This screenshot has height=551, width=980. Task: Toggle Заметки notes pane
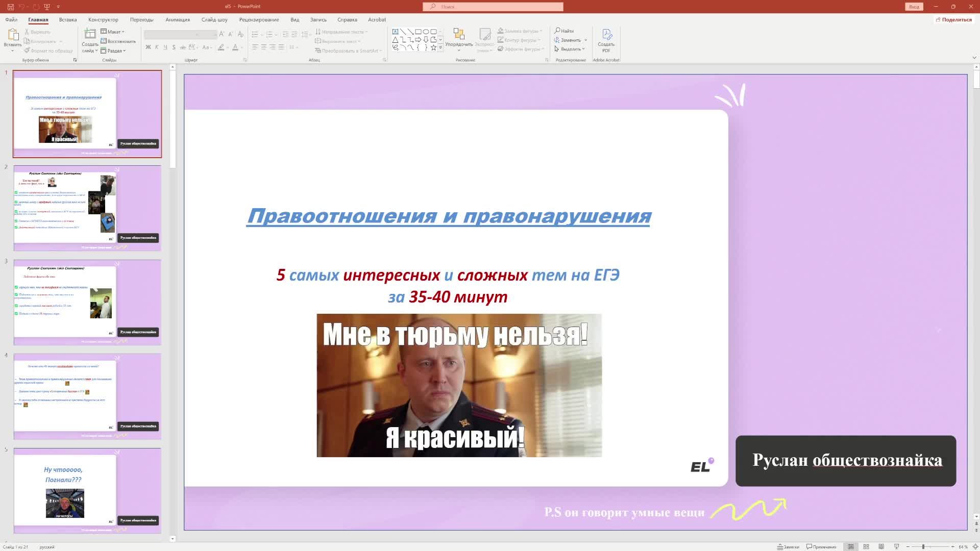pyautogui.click(x=788, y=547)
